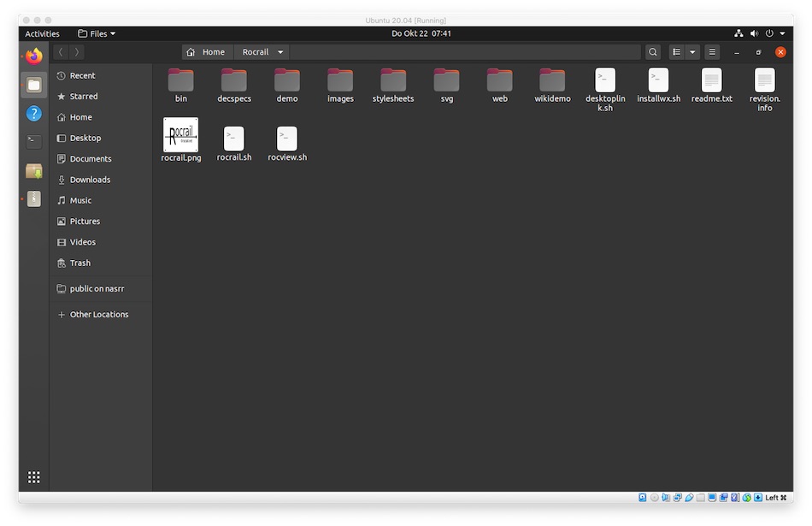
Task: Click the search magnifier in Files toolbar
Action: tap(653, 52)
